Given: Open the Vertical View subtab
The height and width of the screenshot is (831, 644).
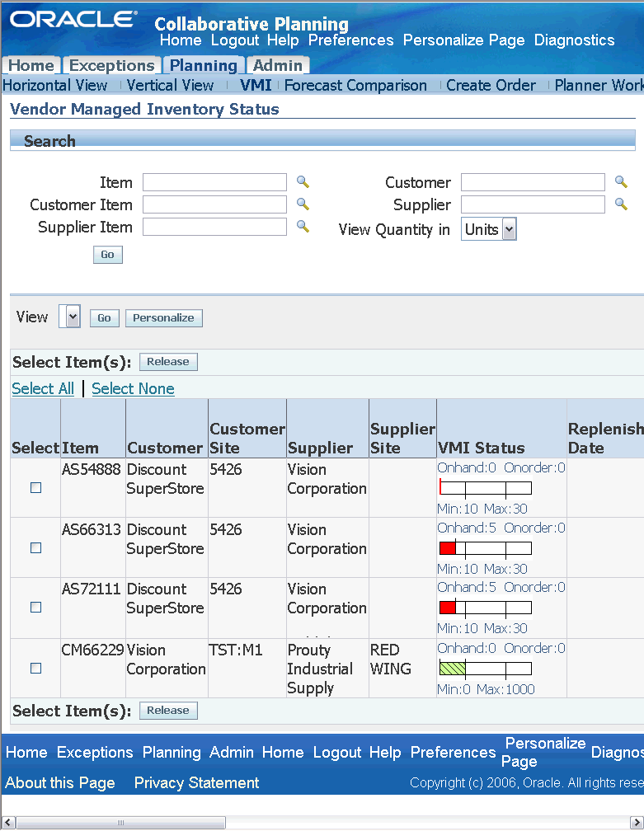Looking at the screenshot, I should [x=170, y=86].
